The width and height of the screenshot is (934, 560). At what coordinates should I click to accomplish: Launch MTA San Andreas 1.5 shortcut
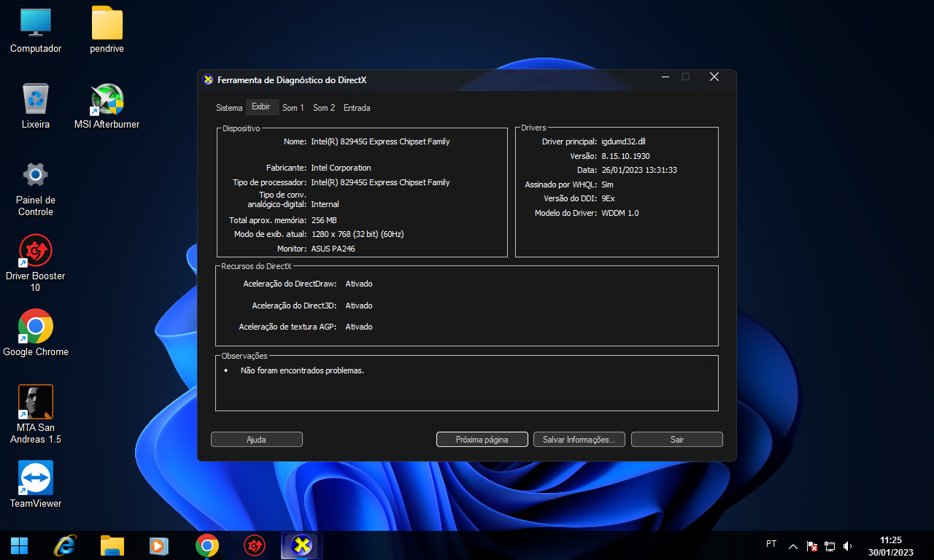[36, 416]
